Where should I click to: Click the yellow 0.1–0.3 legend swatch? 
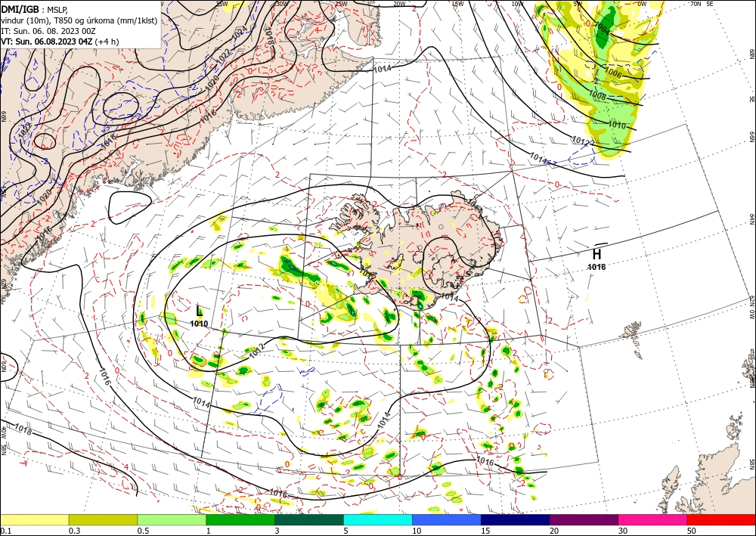(x=34, y=519)
